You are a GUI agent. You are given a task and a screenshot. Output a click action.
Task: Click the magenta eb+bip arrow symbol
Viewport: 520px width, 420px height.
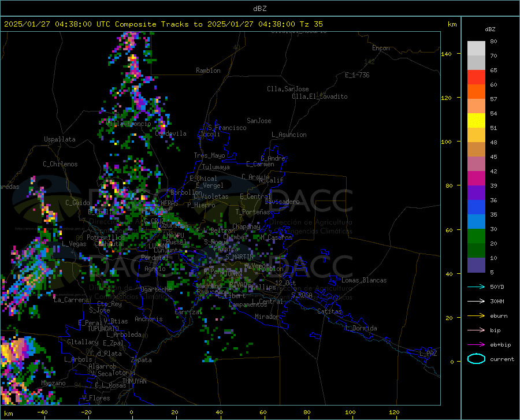pyautogui.click(x=476, y=345)
